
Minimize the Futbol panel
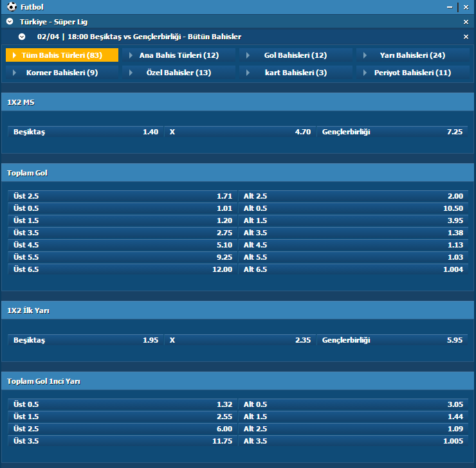click(450, 7)
